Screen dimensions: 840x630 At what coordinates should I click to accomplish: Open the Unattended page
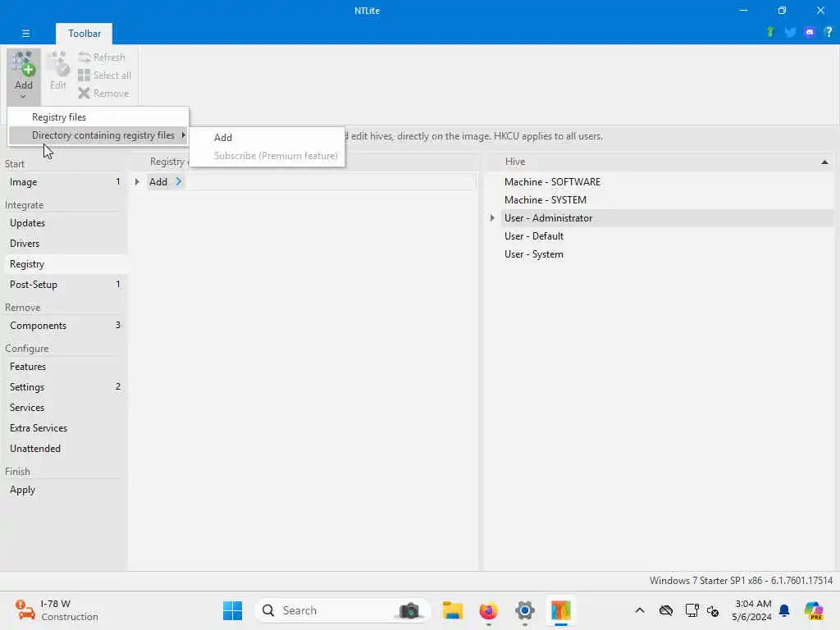click(x=64, y=448)
